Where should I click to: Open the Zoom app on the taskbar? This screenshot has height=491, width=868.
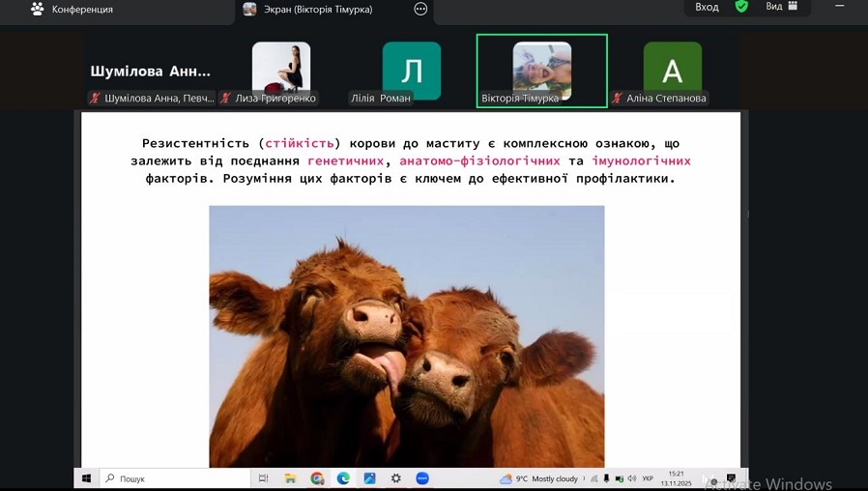[x=422, y=478]
